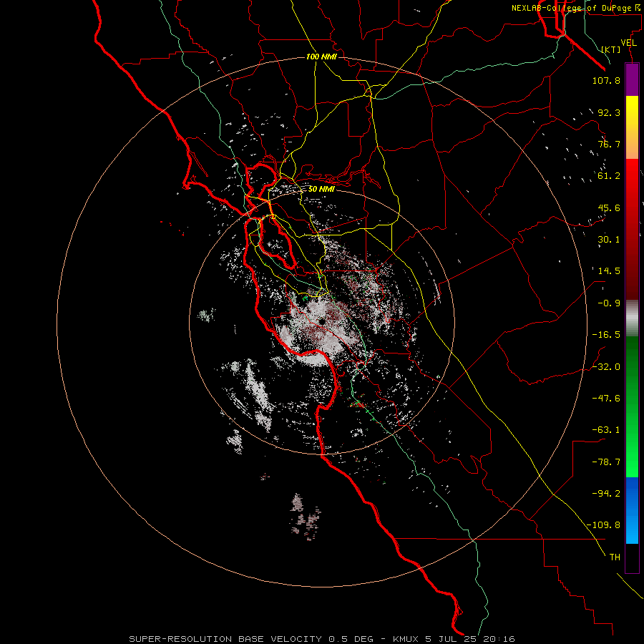
Task: Pick the gray near-zero band of the scale
Action: click(x=632, y=318)
